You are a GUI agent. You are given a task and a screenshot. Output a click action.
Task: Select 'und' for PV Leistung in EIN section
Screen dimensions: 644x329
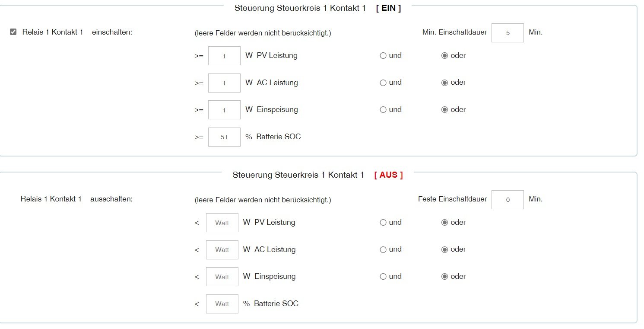(383, 56)
